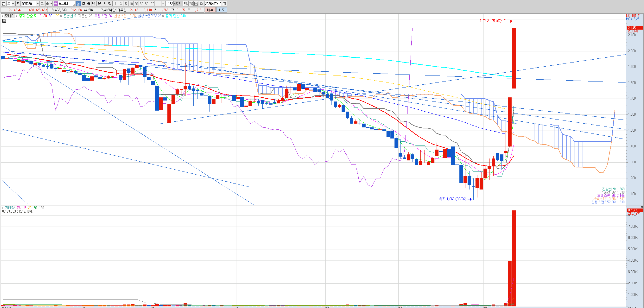Select interval button 30
The height and width of the screenshot is (308, 644).
142,3
